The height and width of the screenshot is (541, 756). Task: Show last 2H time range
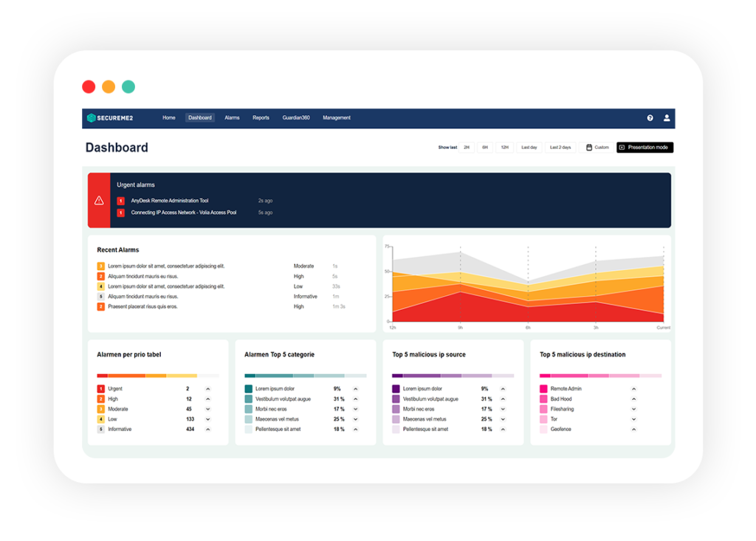[x=467, y=148]
